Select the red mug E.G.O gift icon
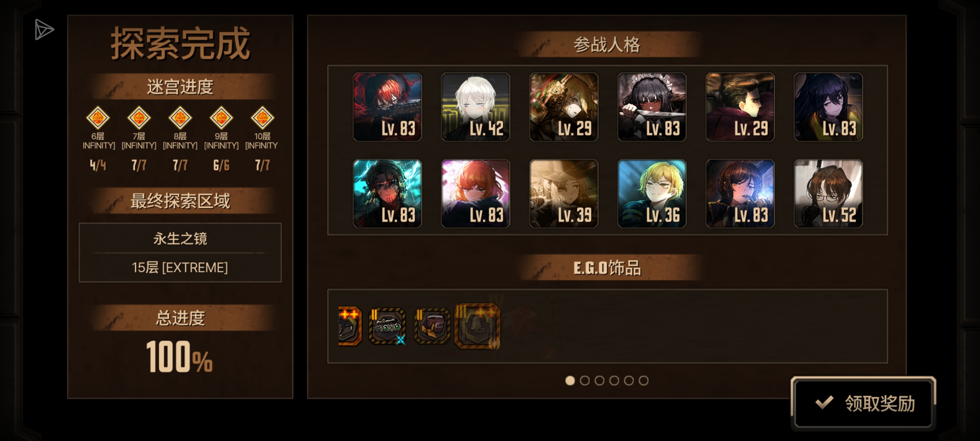The width and height of the screenshot is (980, 441). point(432,326)
